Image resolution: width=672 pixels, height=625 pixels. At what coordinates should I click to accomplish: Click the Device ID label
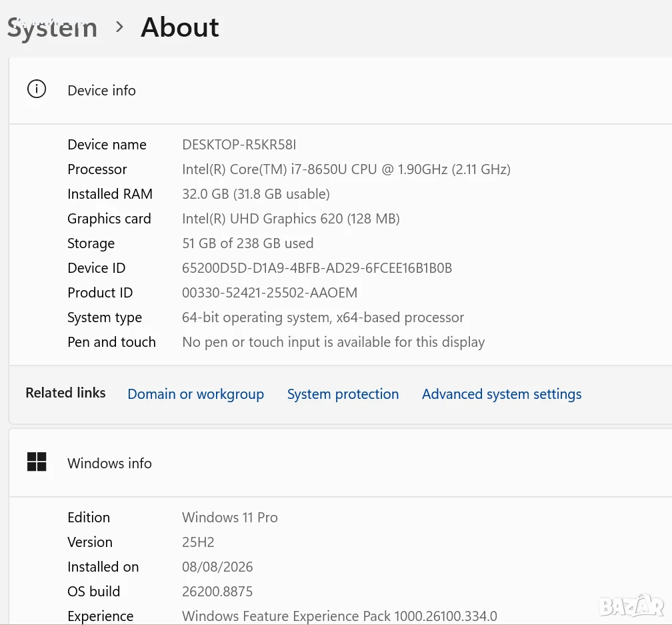click(97, 268)
